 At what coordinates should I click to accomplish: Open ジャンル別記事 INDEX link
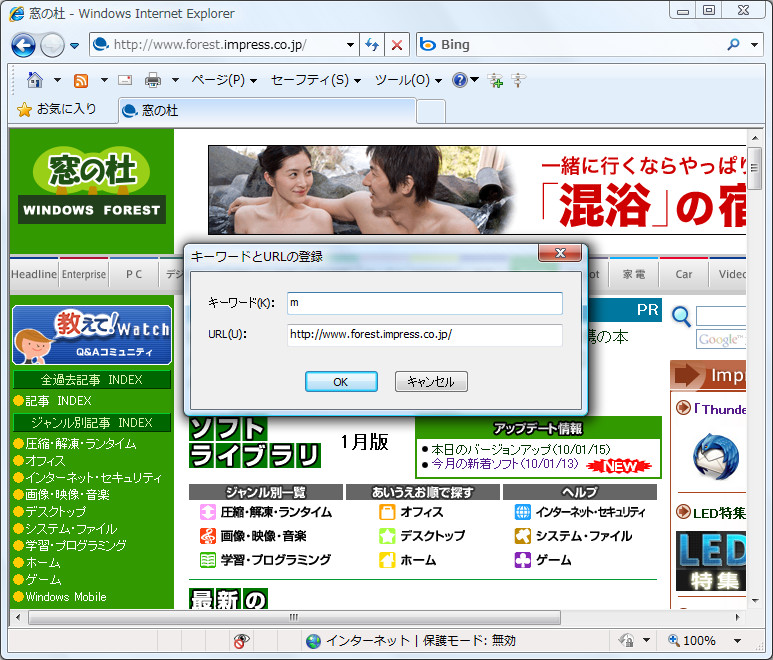tap(92, 422)
